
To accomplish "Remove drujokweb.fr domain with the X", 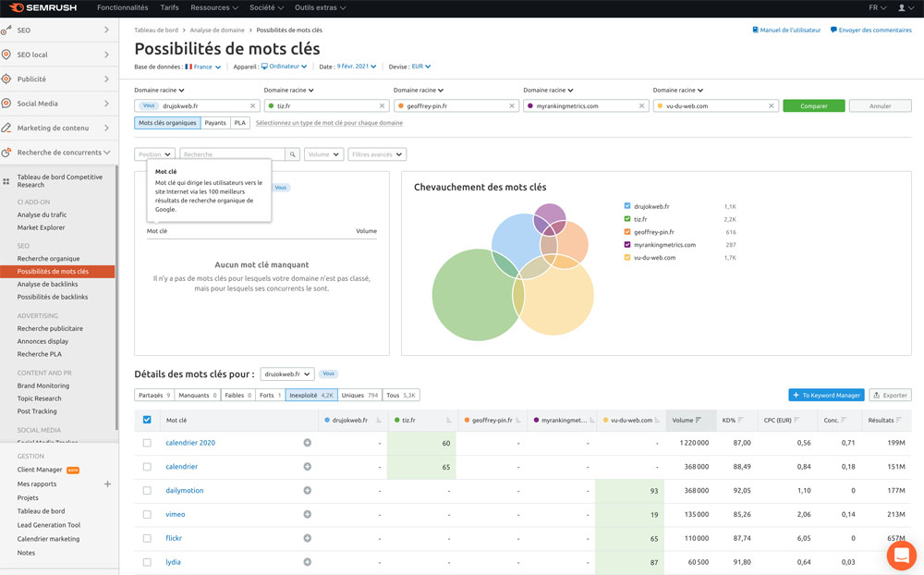I will pos(253,106).
